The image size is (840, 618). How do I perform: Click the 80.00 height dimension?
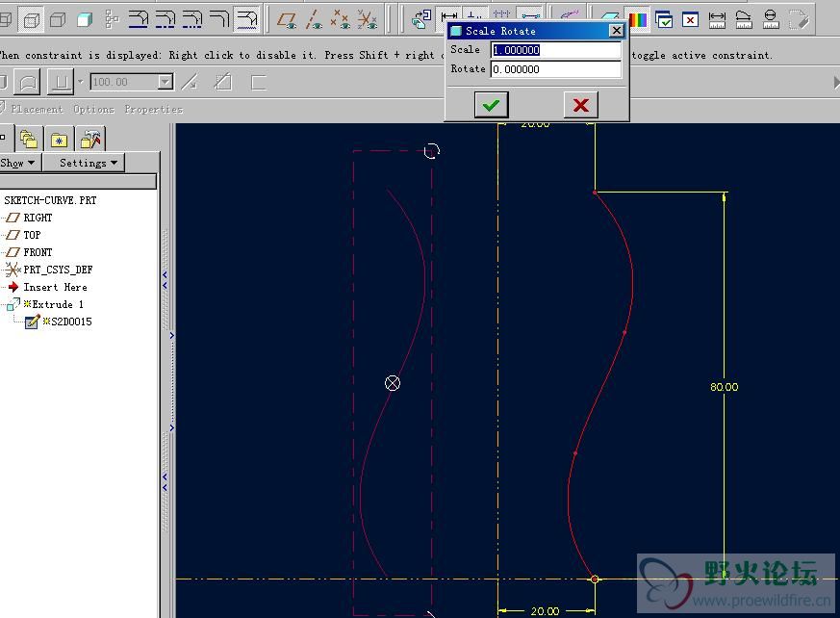[x=724, y=386]
